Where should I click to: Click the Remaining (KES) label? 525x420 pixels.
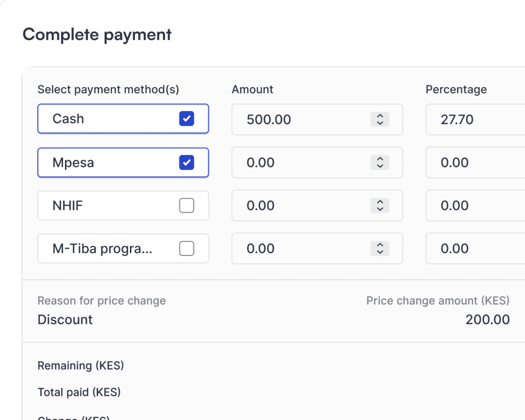click(81, 365)
